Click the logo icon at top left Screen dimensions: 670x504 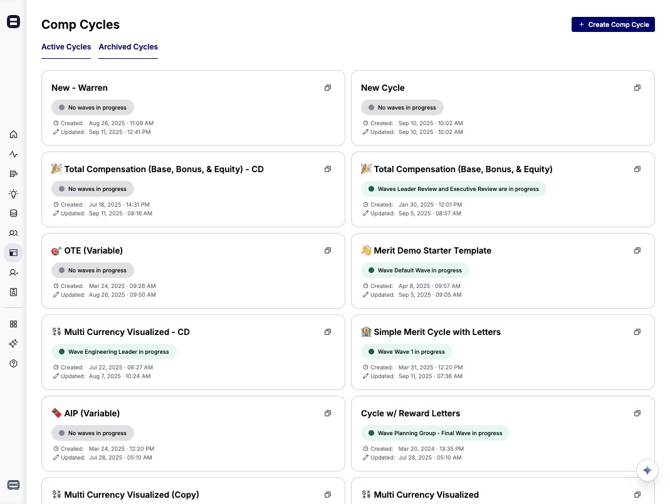[x=13, y=21]
